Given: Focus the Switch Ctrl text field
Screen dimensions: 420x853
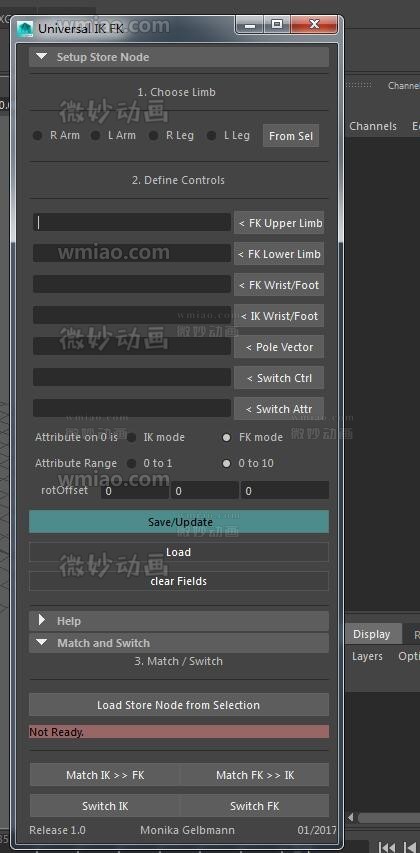Looking at the screenshot, I should (132, 378).
